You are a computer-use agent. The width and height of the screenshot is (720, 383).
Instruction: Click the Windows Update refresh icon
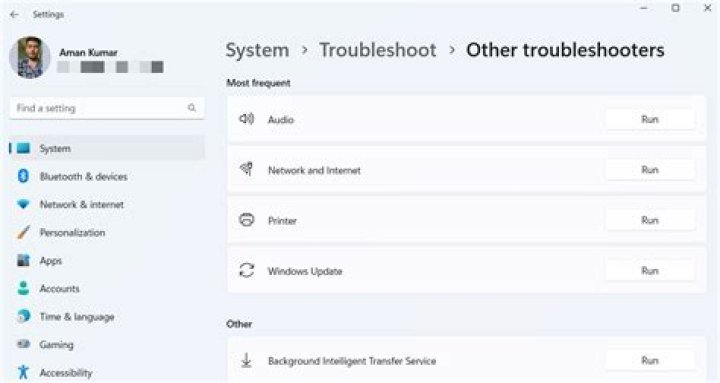coord(247,270)
